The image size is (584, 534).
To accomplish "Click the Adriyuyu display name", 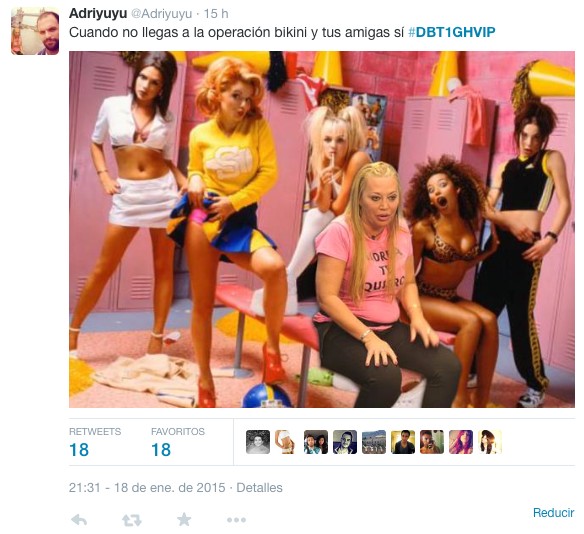I will [98, 13].
